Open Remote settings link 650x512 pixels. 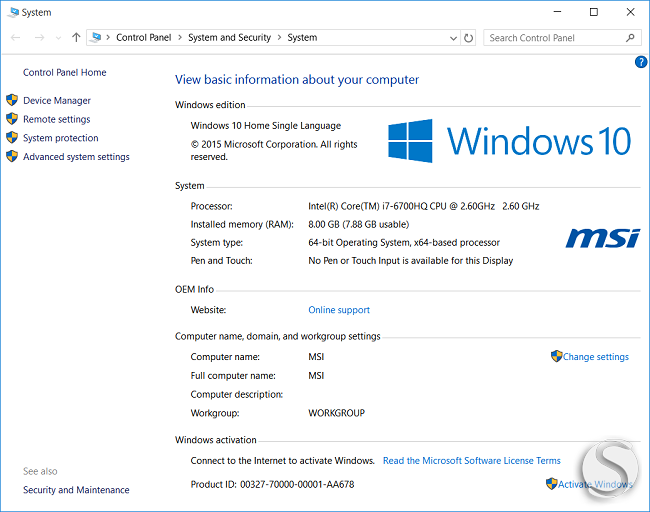pyautogui.click(x=57, y=119)
